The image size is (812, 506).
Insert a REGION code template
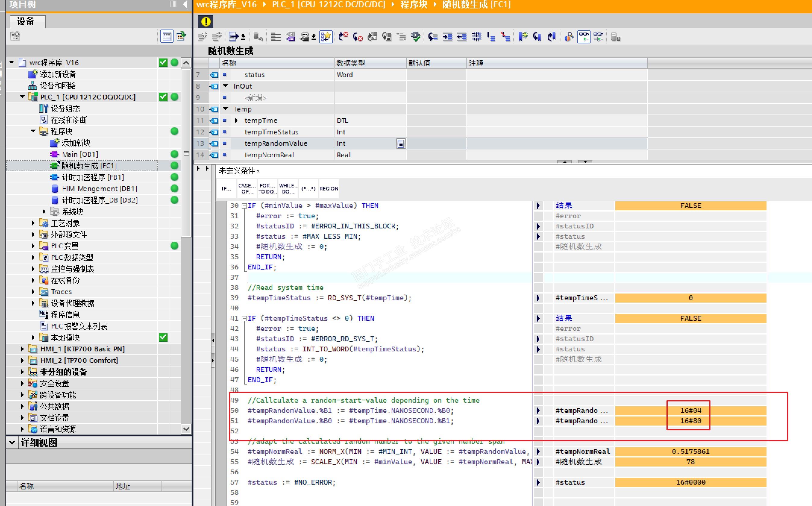(x=328, y=189)
